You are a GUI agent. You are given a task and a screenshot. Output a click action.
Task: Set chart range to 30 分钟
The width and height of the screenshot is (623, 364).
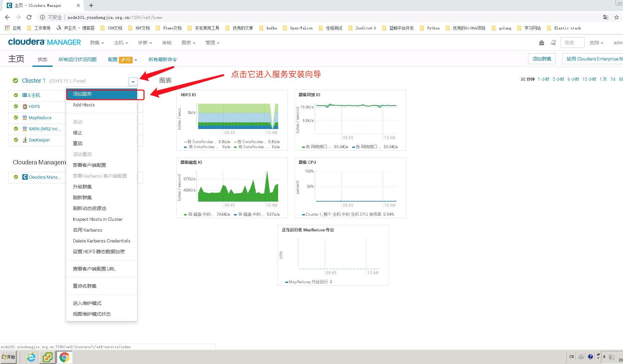pyautogui.click(x=527, y=79)
